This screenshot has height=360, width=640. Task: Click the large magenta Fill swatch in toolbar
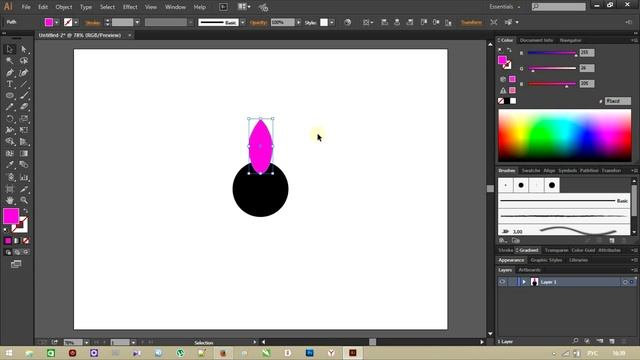tap(11, 216)
